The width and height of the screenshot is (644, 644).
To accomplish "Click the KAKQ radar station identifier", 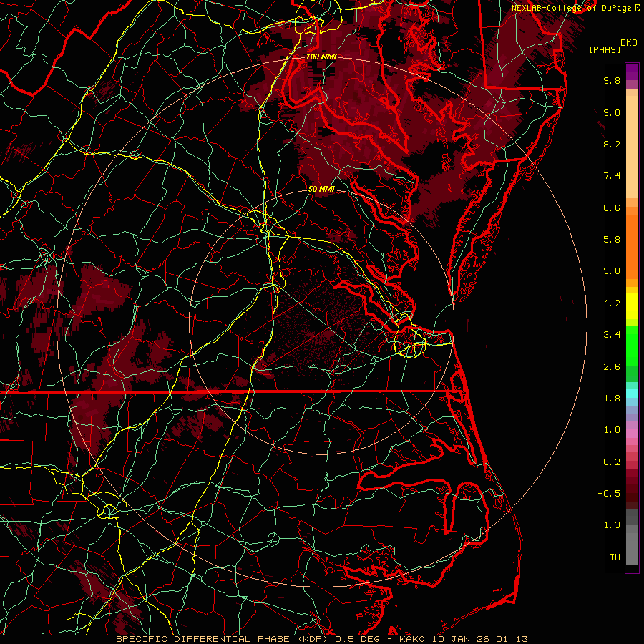I will pyautogui.click(x=413, y=639).
